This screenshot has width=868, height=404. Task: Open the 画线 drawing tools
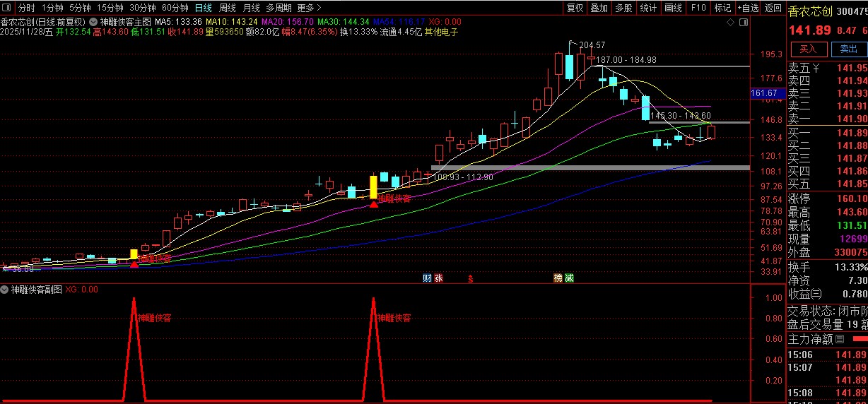point(674,8)
